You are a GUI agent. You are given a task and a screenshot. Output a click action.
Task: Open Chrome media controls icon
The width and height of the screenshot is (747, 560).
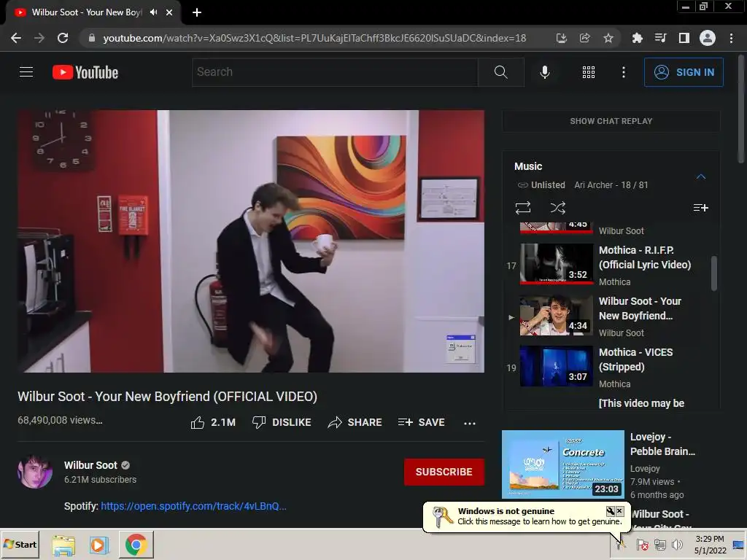pyautogui.click(x=660, y=38)
